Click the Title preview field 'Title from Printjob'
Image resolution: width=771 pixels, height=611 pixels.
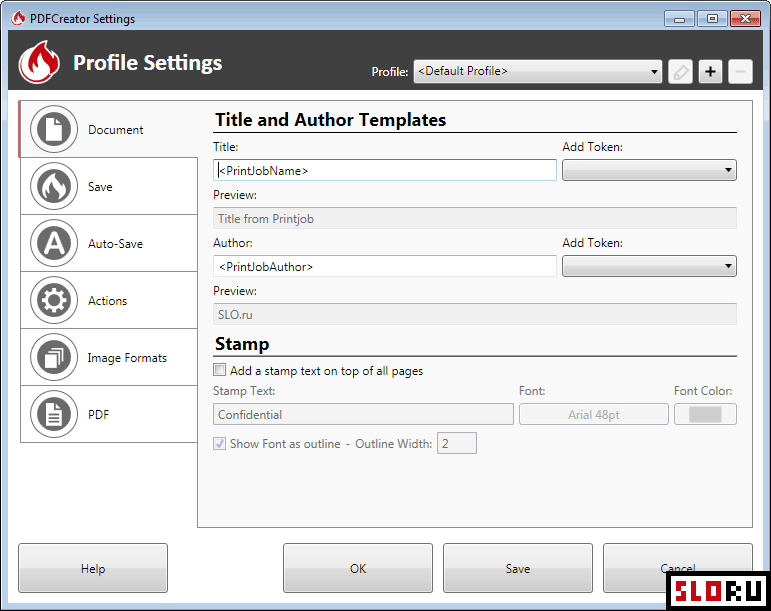coord(474,218)
